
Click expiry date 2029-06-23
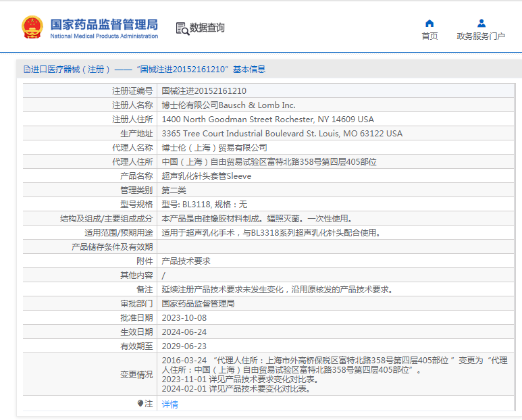coord(184,346)
